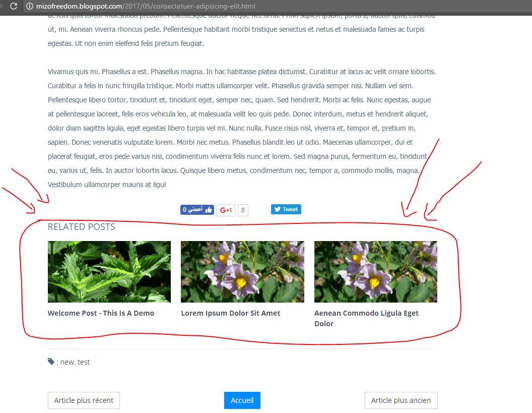Open the middle purple flower thumbnail
The height and width of the screenshot is (413, 532).
pos(243,272)
